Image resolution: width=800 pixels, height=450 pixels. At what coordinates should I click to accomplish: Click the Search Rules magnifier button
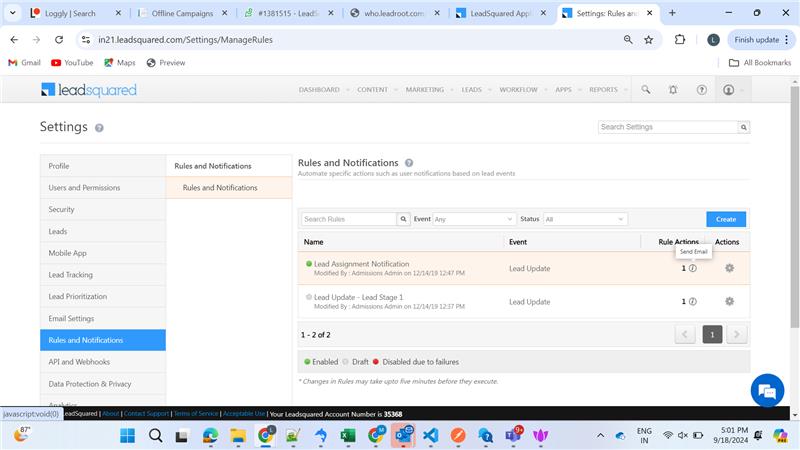[403, 219]
